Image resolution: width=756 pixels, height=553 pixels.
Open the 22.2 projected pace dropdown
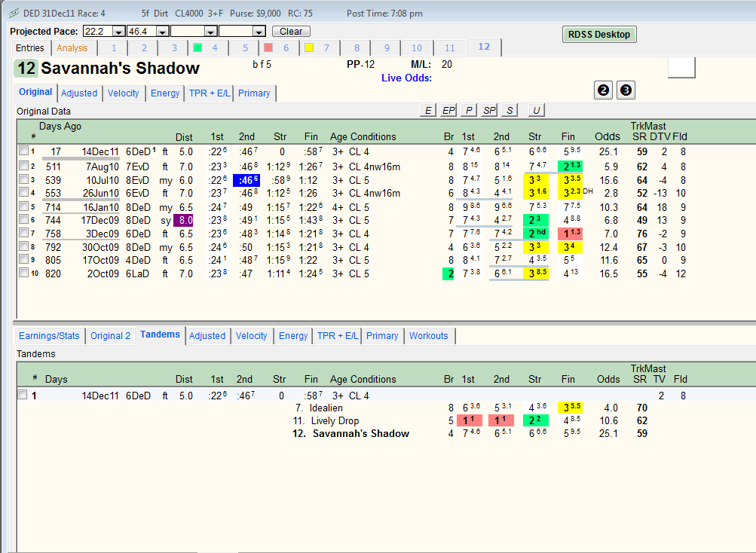(118, 32)
